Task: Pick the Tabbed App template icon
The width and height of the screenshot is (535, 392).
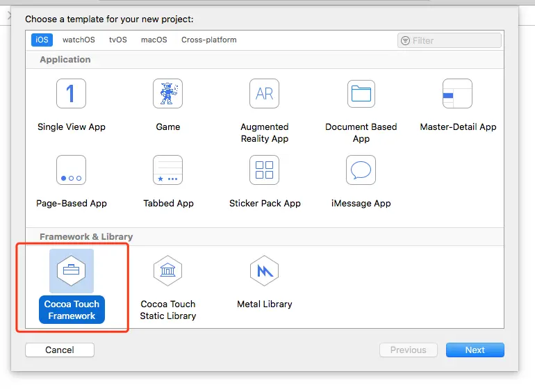Action: pyautogui.click(x=167, y=170)
